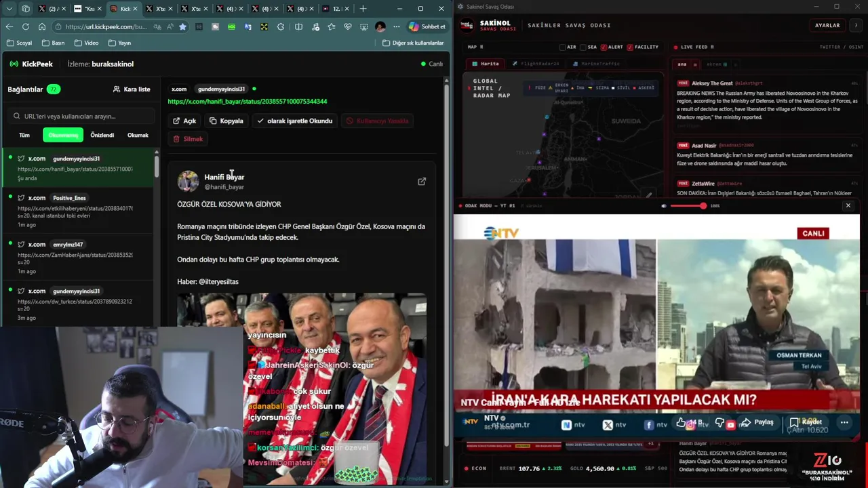Uncheck the FACILITY checkbox
This screenshot has width=868, height=488.
(x=630, y=47)
